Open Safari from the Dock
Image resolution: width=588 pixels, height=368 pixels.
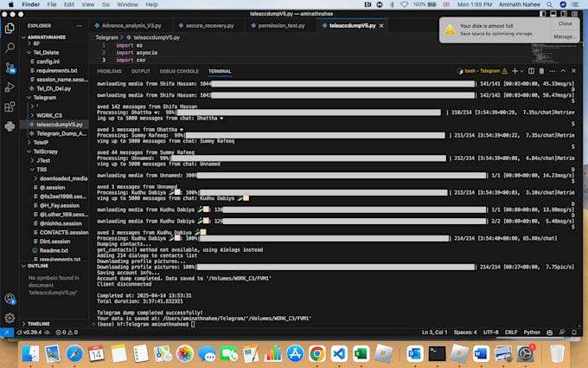pos(74,354)
